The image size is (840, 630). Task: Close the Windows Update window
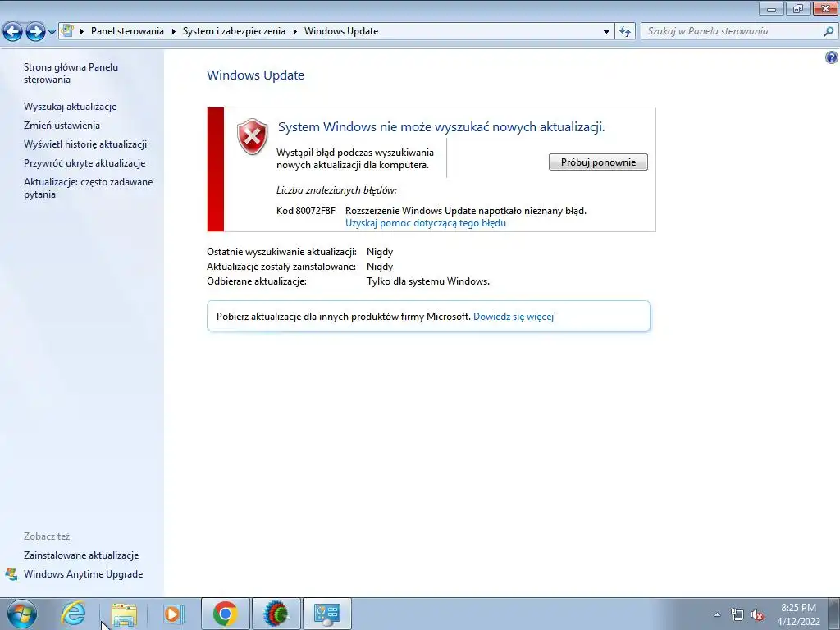[825, 8]
